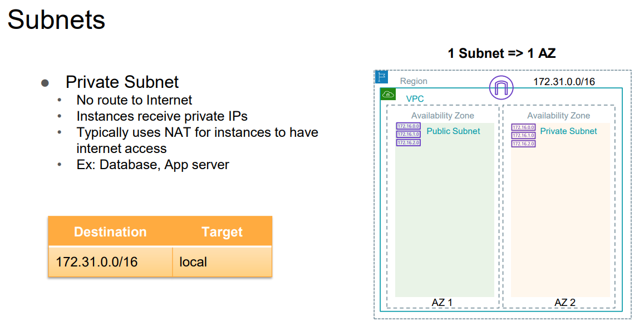644x331 pixels.
Task: Click the 172.16.1.0 box in Public Subnet
Action: pos(408,135)
